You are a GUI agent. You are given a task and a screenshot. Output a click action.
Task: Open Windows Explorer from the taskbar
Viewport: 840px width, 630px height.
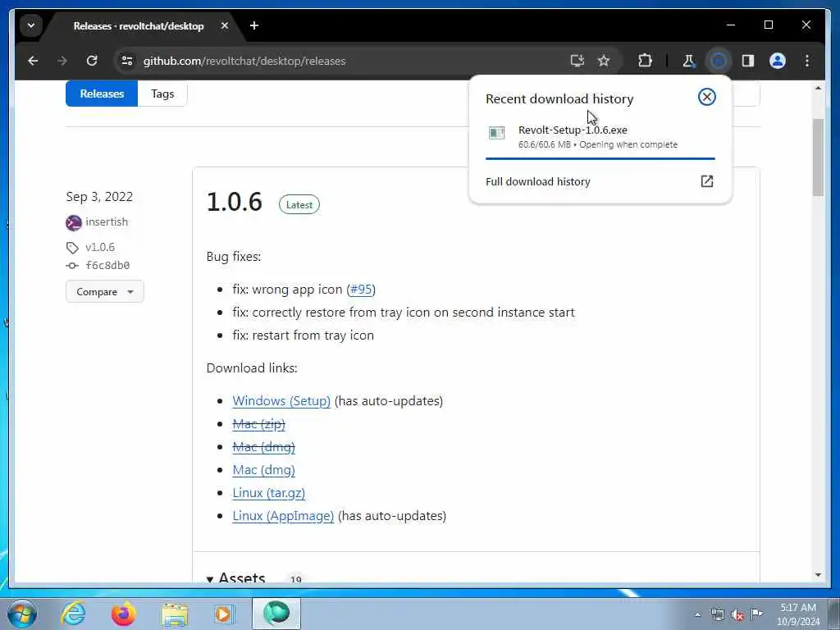[x=175, y=614]
